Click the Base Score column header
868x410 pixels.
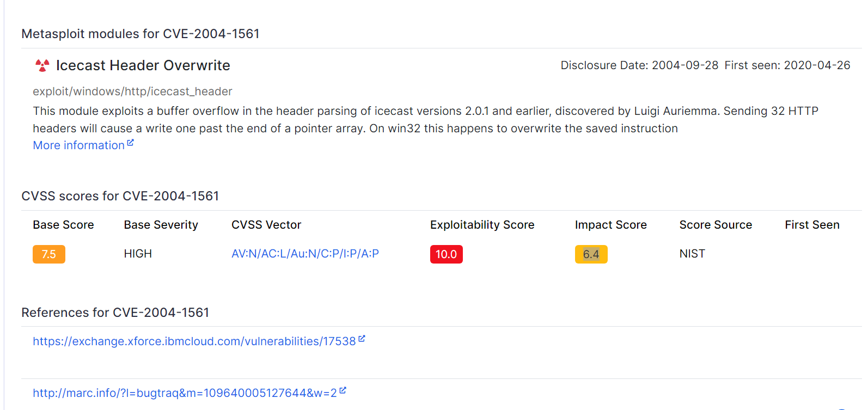[63, 225]
